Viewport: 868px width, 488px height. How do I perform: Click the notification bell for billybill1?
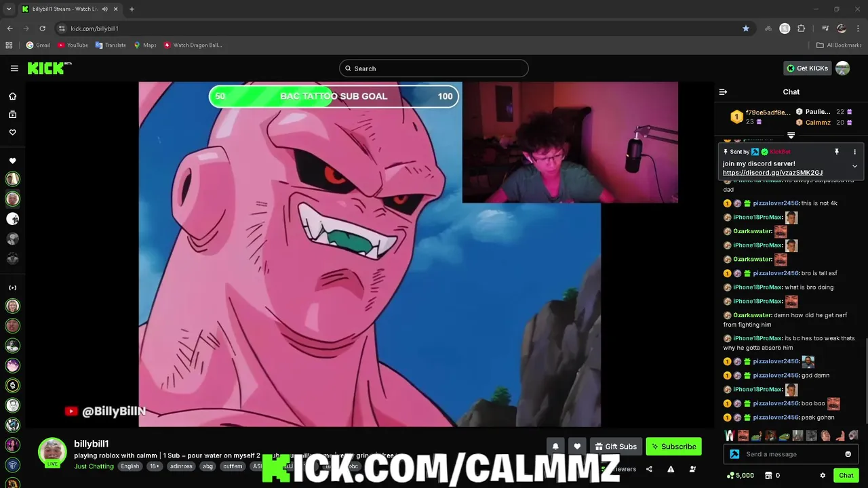[555, 447]
